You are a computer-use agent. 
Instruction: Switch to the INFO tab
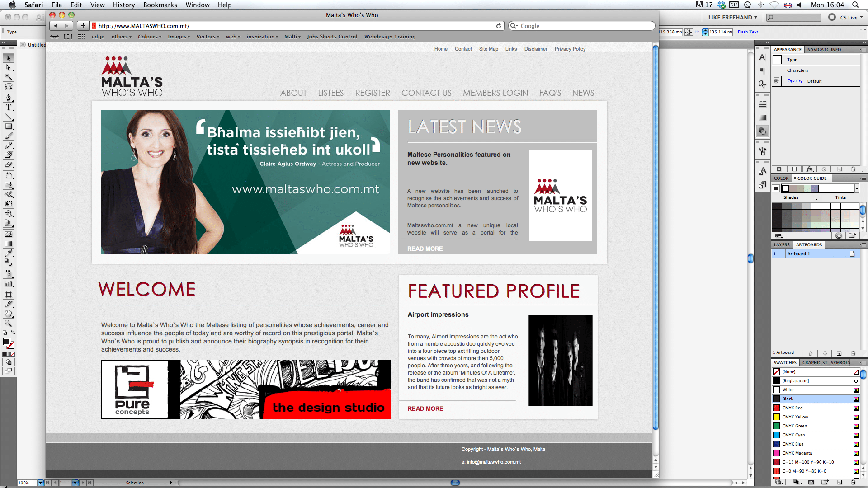point(836,49)
